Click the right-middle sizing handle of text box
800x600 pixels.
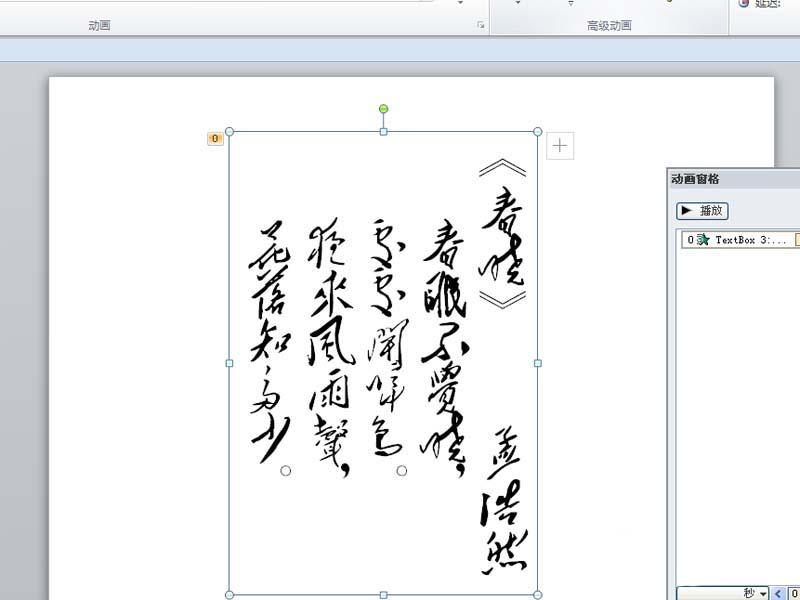(x=538, y=363)
